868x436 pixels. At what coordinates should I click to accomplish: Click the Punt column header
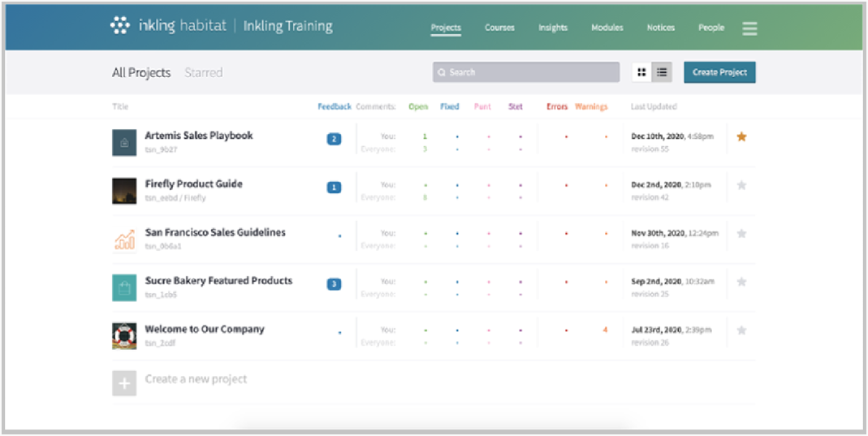482,107
